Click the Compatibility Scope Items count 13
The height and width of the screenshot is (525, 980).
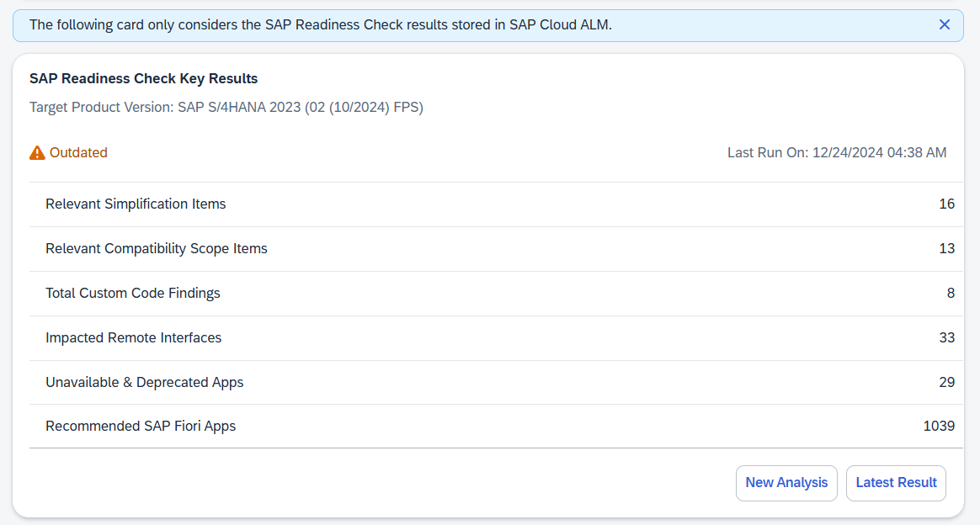tap(946, 249)
